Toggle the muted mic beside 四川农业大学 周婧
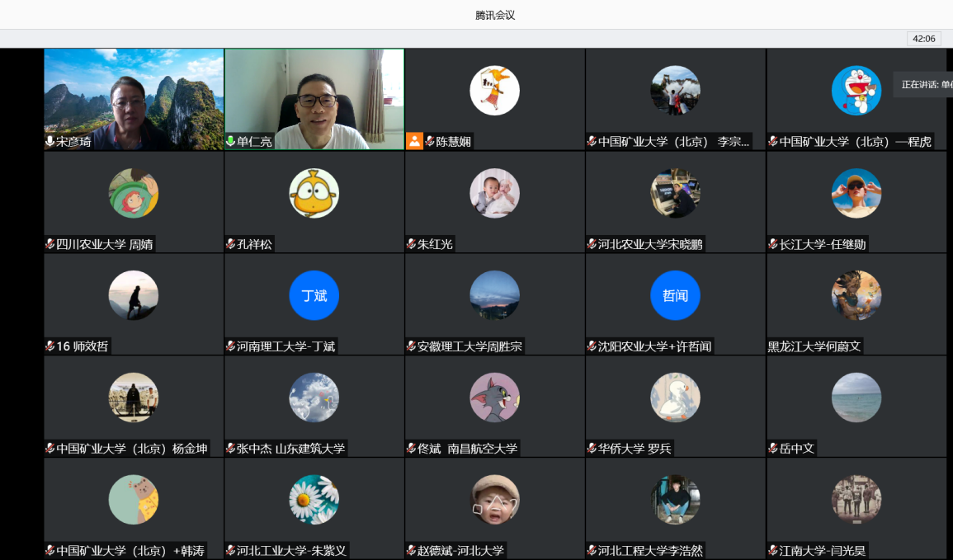This screenshot has height=560, width=953. [50, 244]
